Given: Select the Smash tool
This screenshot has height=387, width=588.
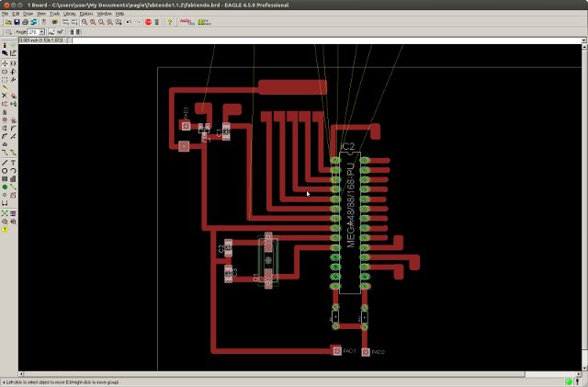Looking at the screenshot, I should point(5,129).
